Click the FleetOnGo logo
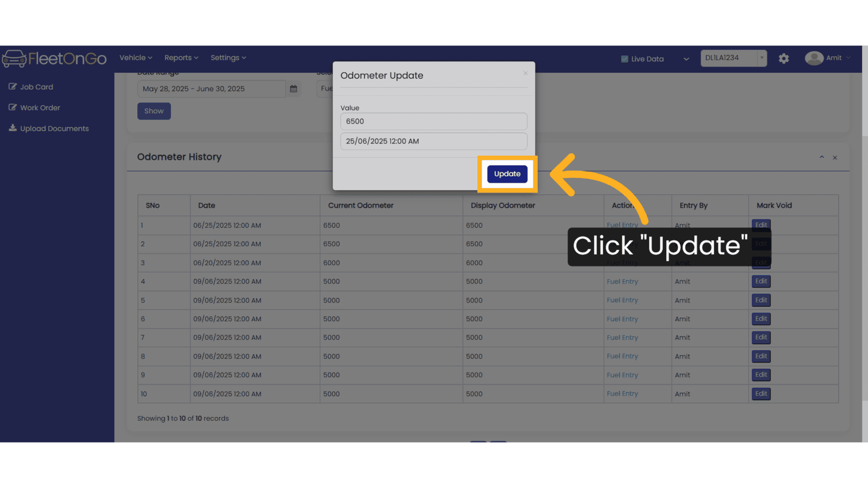Viewport: 868px width, 488px height. 54,59
